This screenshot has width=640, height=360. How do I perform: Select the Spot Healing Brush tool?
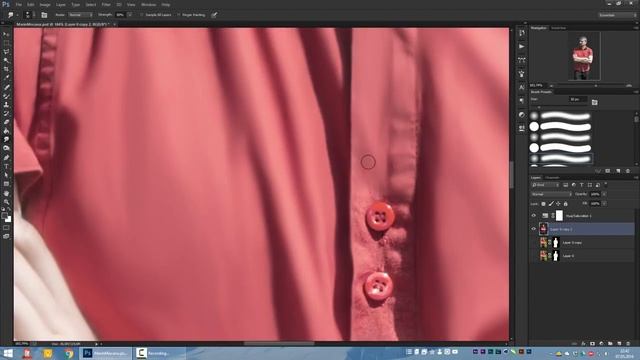[x=6, y=87]
